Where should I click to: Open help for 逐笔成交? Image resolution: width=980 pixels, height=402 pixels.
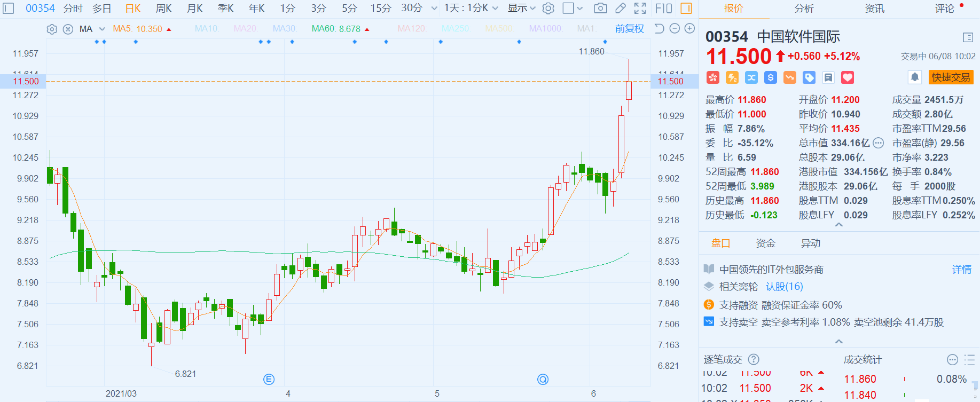click(x=754, y=360)
